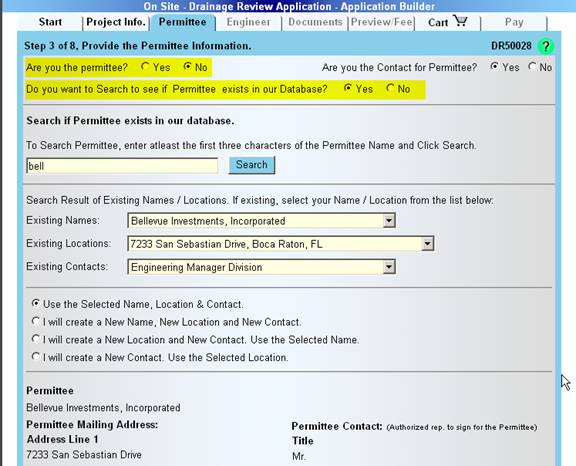Expand the Existing Contacts dropdown
Viewport: 576px width, 466px height.
[x=389, y=267]
